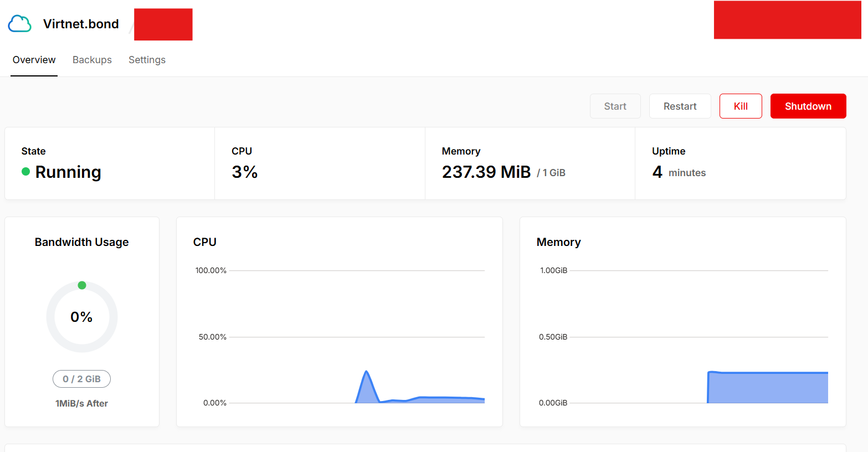This screenshot has height=452, width=868.
Task: Click the red Shutdown button
Action: (808, 106)
